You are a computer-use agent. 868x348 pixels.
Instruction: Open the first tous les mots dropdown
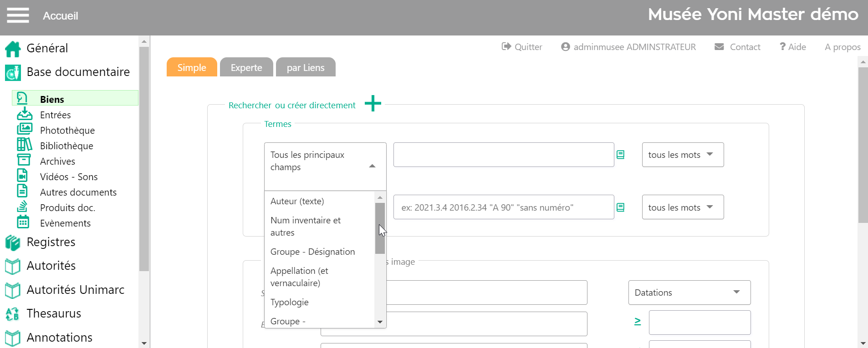click(682, 155)
